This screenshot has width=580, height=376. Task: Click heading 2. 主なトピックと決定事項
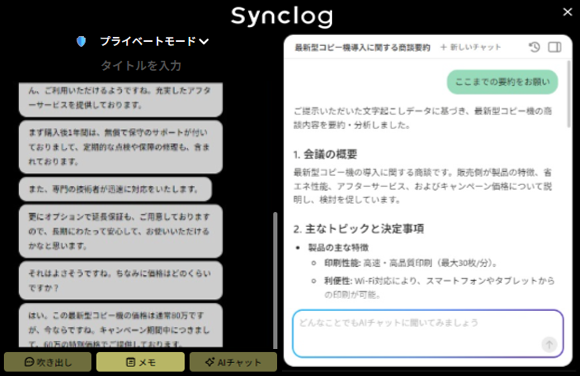[x=358, y=229]
